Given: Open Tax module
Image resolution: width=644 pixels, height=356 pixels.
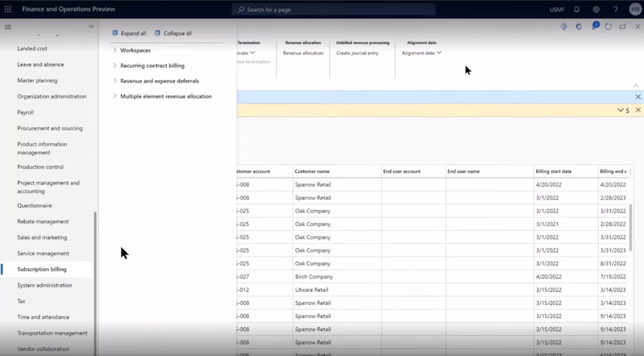Looking at the screenshot, I should [x=21, y=301].
